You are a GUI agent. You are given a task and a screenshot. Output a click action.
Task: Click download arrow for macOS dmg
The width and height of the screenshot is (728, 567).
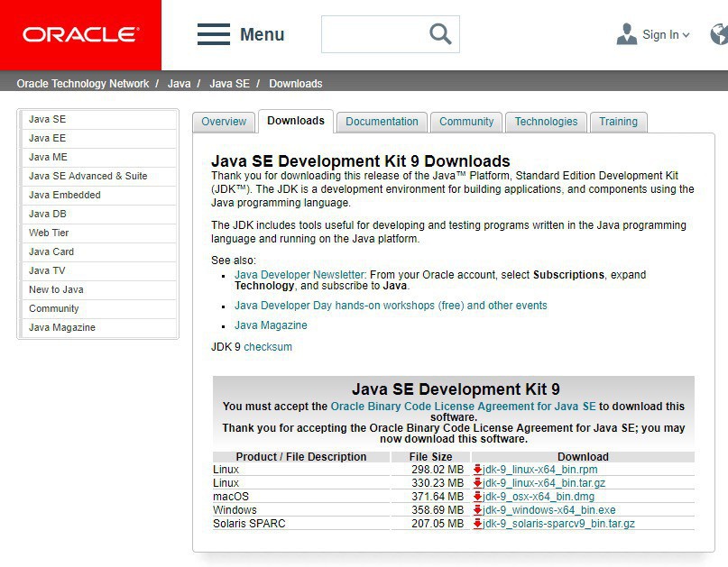[477, 497]
